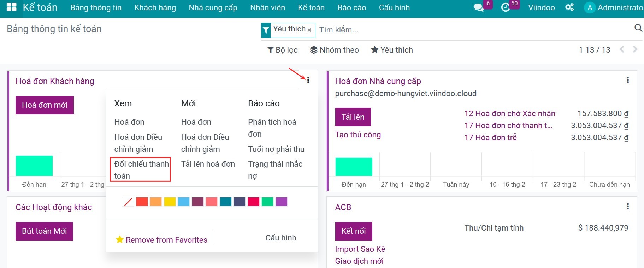The height and width of the screenshot is (268, 644).
Task: Open the apps grid menu icon
Action: point(12,7)
